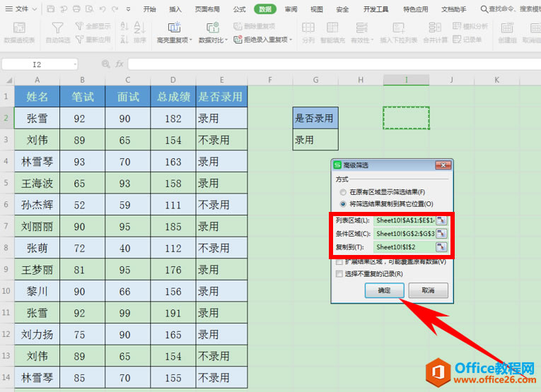
Task: Click the 确定 button in the dialog
Action: coord(385,290)
